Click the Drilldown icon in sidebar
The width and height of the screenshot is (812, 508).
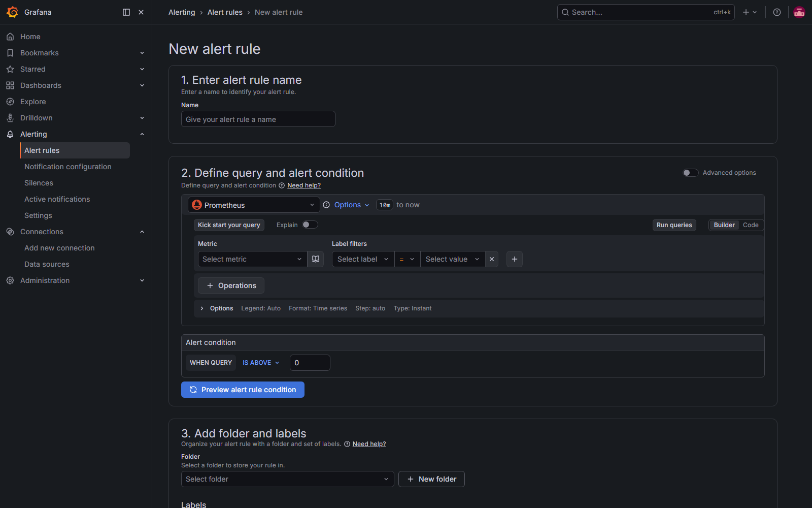[10, 118]
